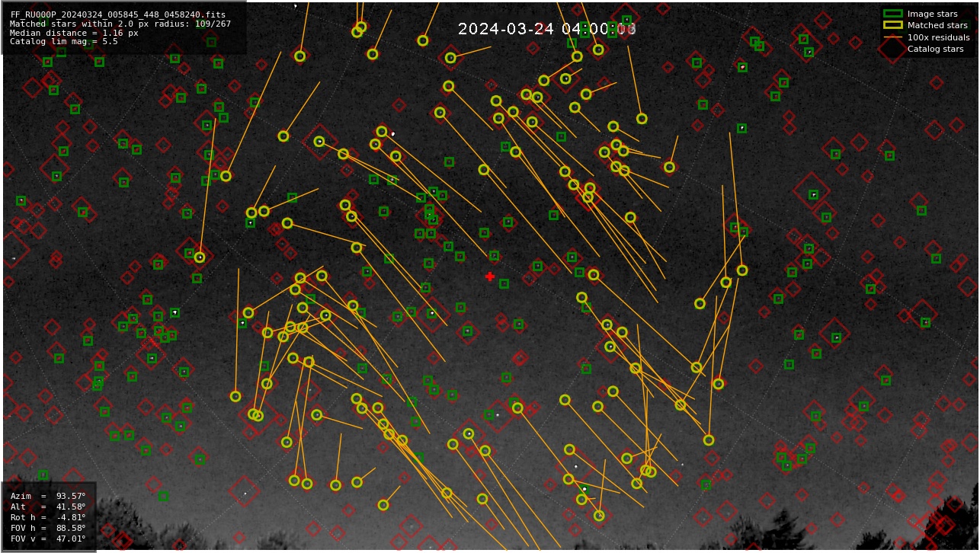Screen dimensions: 980x553
Task: Select the FITS filename text at top
Action: click(118, 14)
